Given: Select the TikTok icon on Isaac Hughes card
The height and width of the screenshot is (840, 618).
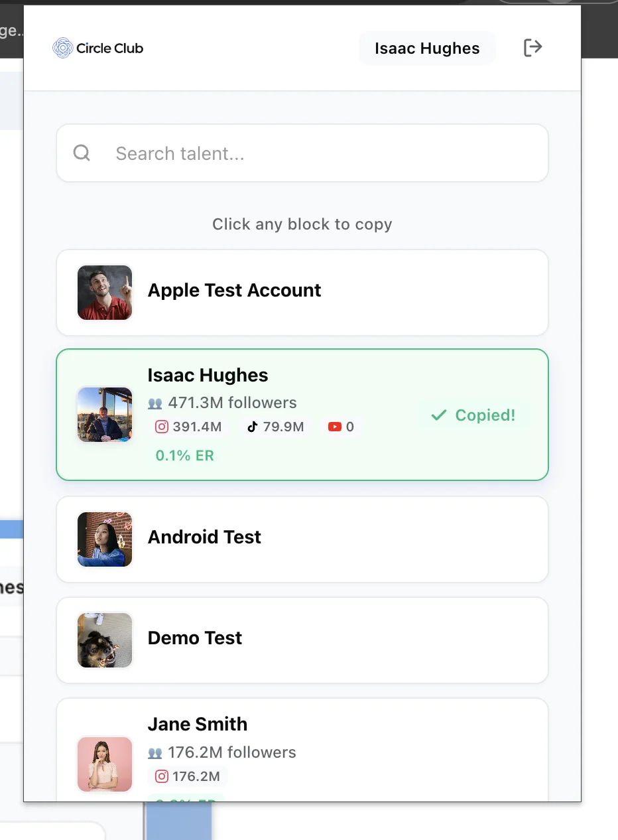Looking at the screenshot, I should click(x=251, y=427).
